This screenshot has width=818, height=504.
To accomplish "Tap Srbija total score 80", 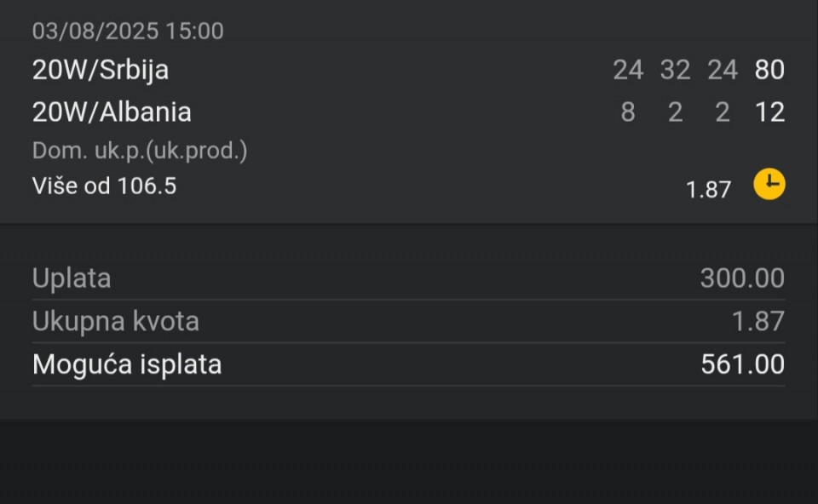I will (769, 70).
